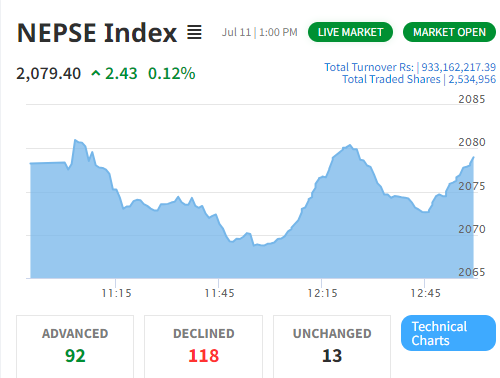
Task: Click the point change 2.43
Action: pyautogui.click(x=121, y=73)
